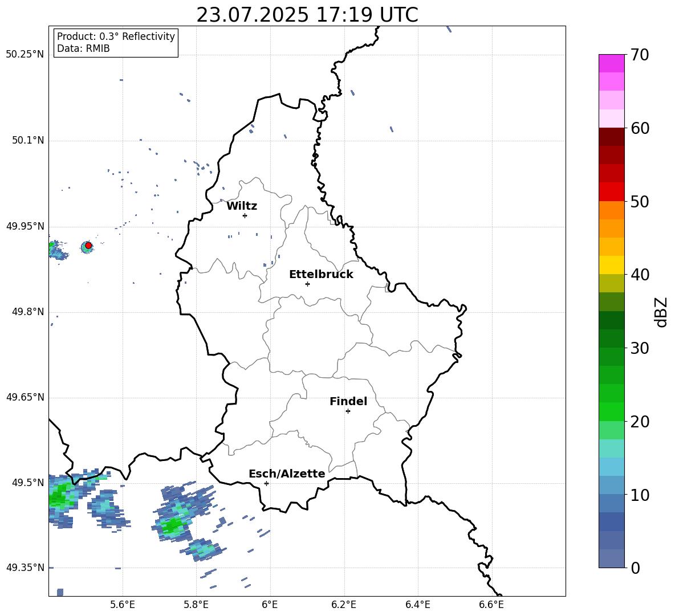Click the 20 tick on the colorbar
The image size is (675, 616).
click(x=640, y=422)
